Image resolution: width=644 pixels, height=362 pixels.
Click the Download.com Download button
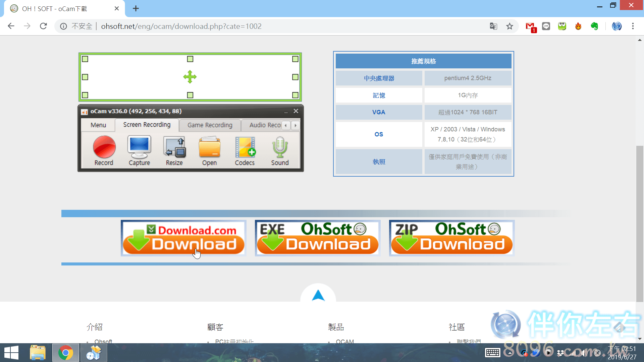[x=183, y=238]
